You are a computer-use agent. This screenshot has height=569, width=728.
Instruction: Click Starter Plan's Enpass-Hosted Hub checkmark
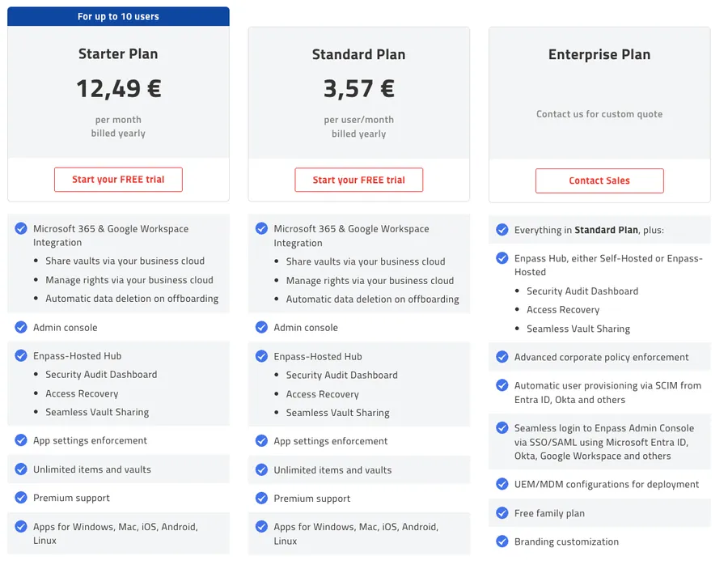pyautogui.click(x=21, y=355)
